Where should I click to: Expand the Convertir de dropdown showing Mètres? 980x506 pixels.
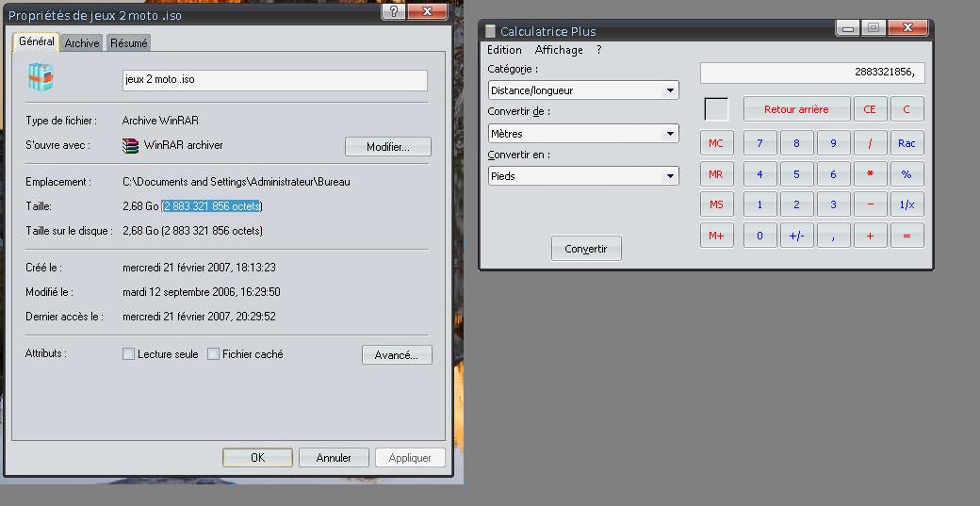tap(583, 133)
